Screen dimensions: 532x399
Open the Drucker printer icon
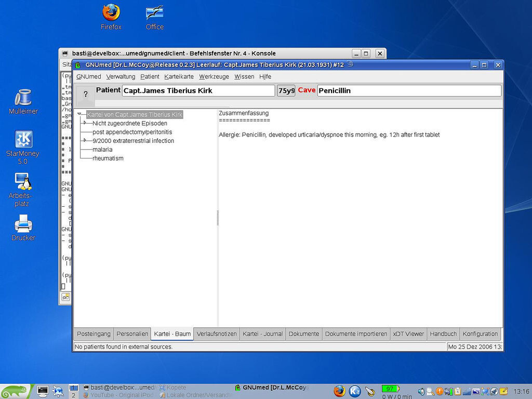[23, 228]
